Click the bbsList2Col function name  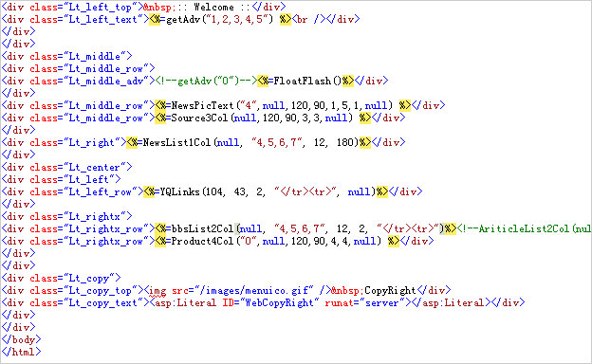(x=202, y=229)
